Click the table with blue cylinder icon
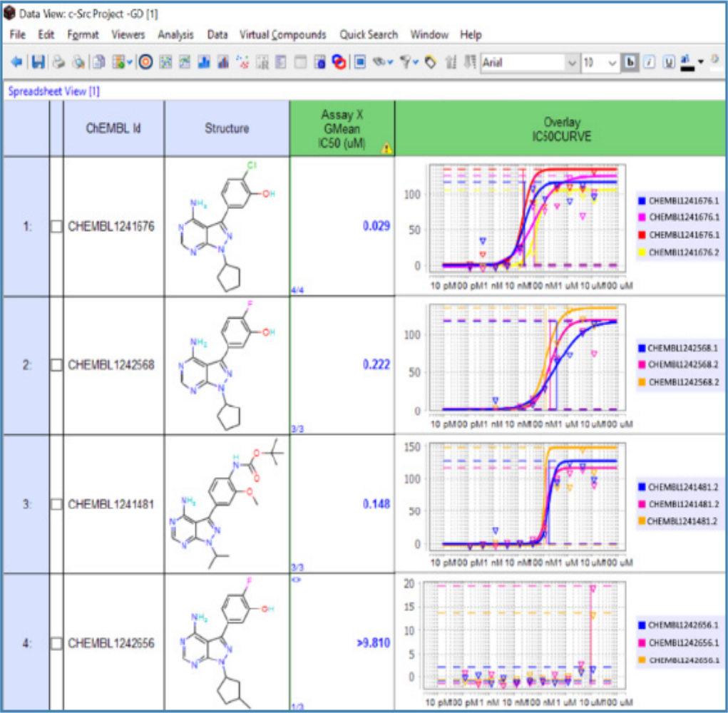Viewport: 728px width, 713px height. (319, 62)
